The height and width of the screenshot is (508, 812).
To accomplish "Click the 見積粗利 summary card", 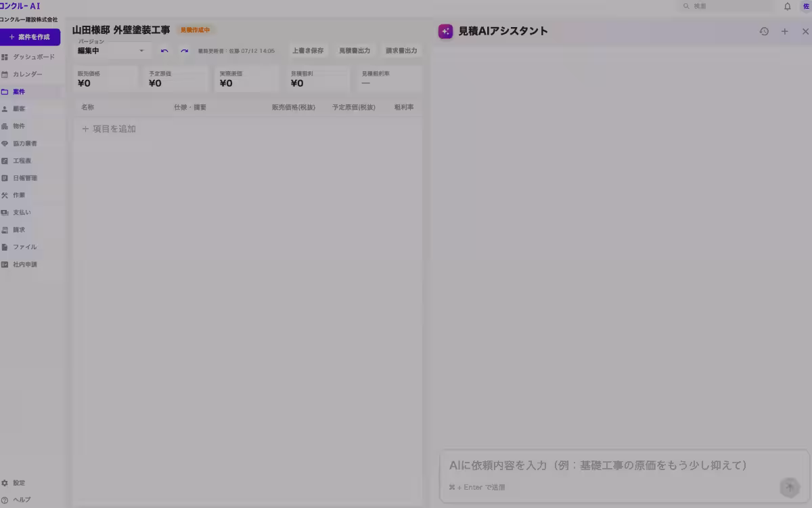I will click(319, 79).
